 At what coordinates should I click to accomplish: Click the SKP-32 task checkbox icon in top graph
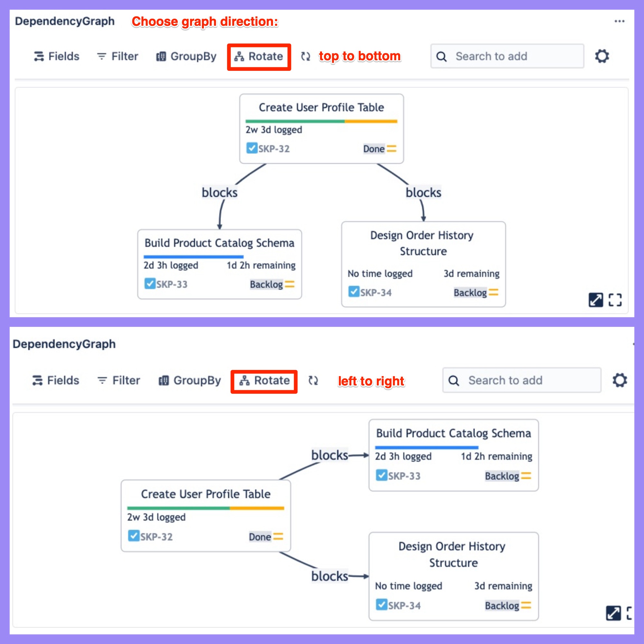tap(252, 148)
